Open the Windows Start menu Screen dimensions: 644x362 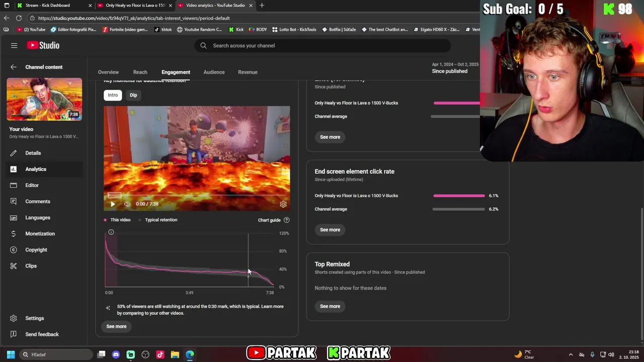[11, 354]
